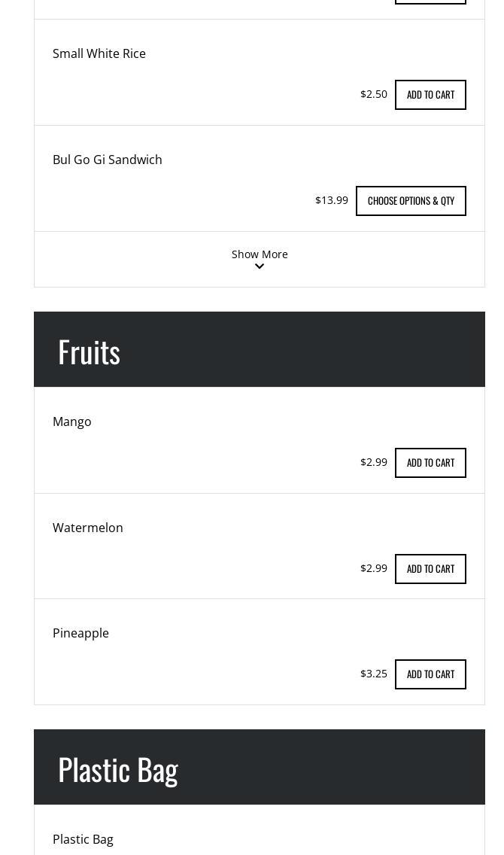Click the $3.25 pineapple price
This screenshot has height=855, width=504.
click(374, 674)
